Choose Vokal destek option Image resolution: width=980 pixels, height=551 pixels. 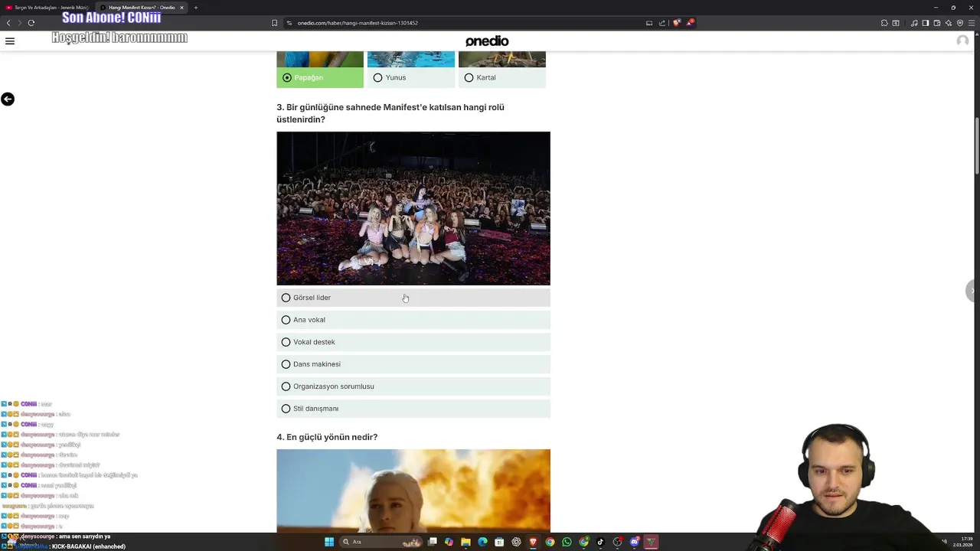click(413, 342)
